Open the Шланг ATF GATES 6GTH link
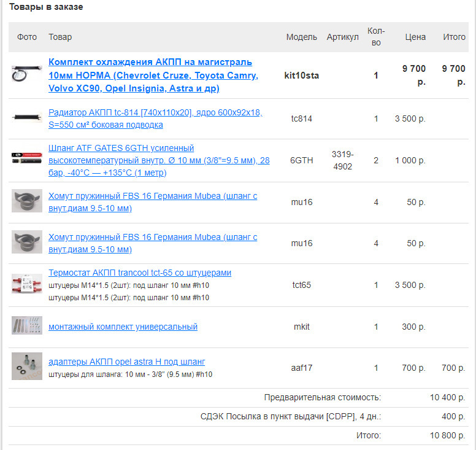This screenshot has width=476, height=450. (159, 160)
